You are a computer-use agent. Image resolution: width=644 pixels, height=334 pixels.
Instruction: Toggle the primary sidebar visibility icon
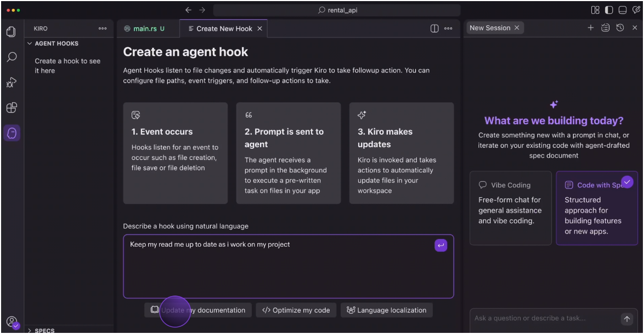coord(609,10)
